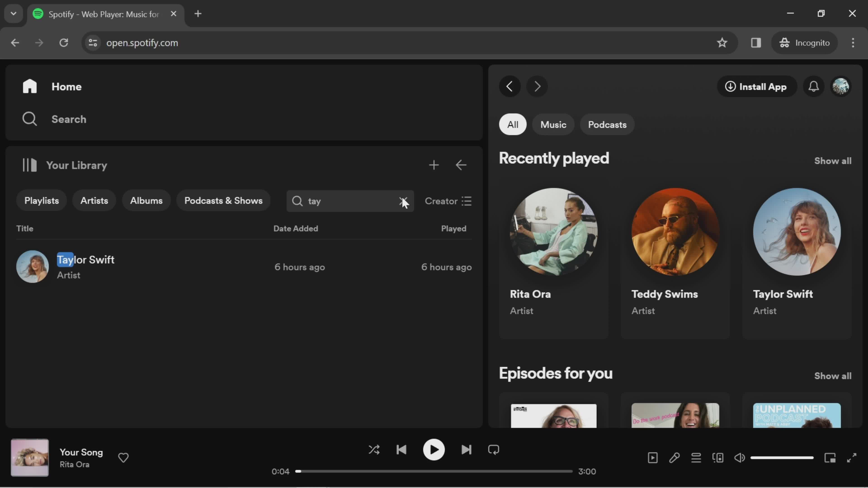Sort by Title column
Image resolution: width=868 pixels, height=488 pixels.
pos(25,229)
